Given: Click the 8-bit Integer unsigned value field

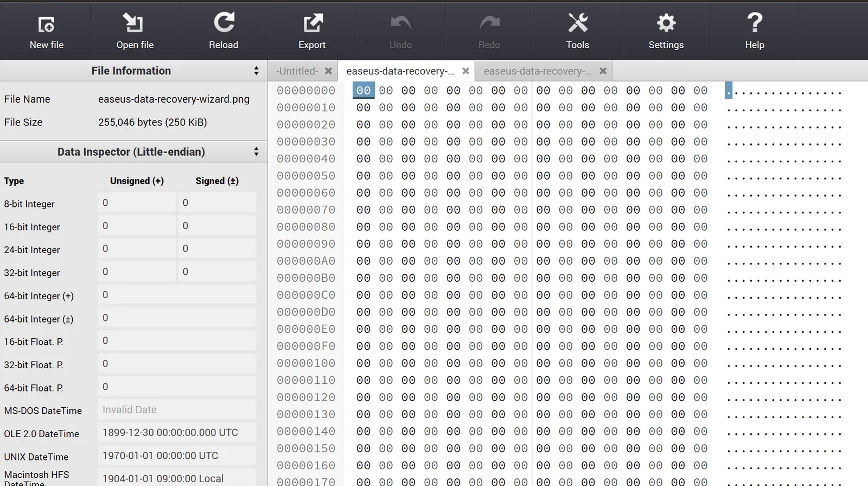Looking at the screenshot, I should [137, 203].
